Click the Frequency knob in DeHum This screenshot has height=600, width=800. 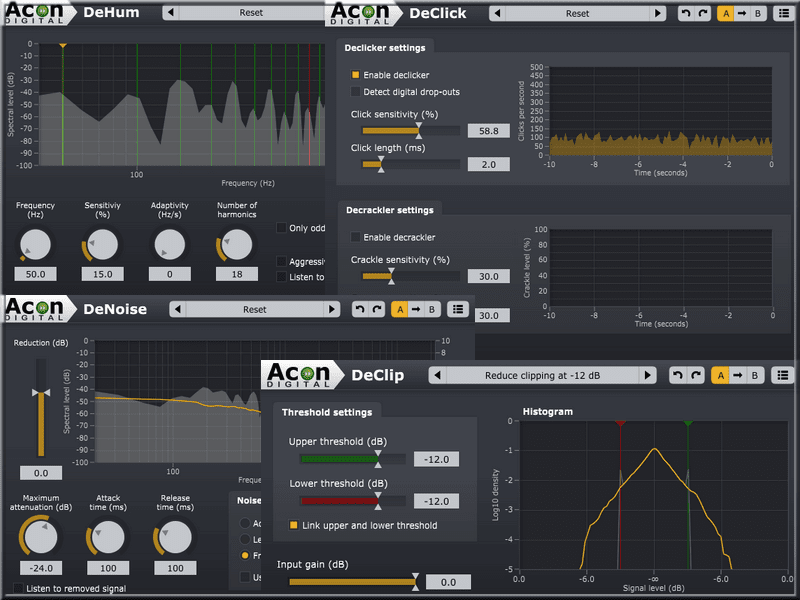[35, 244]
